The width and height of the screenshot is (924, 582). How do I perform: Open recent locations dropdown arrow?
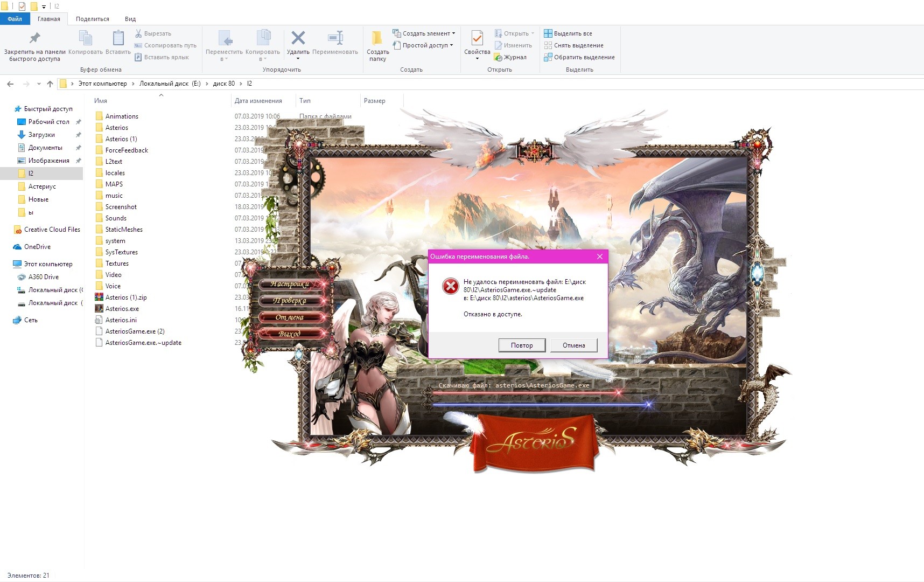click(x=39, y=84)
